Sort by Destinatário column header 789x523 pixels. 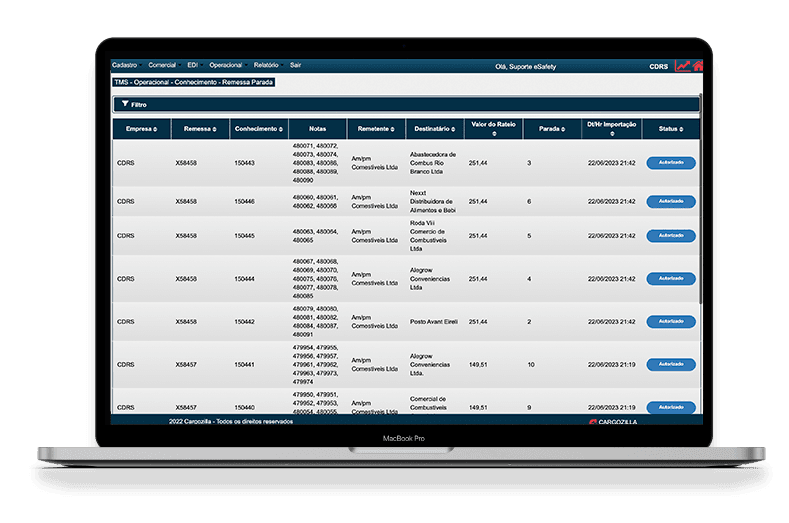tap(435, 129)
